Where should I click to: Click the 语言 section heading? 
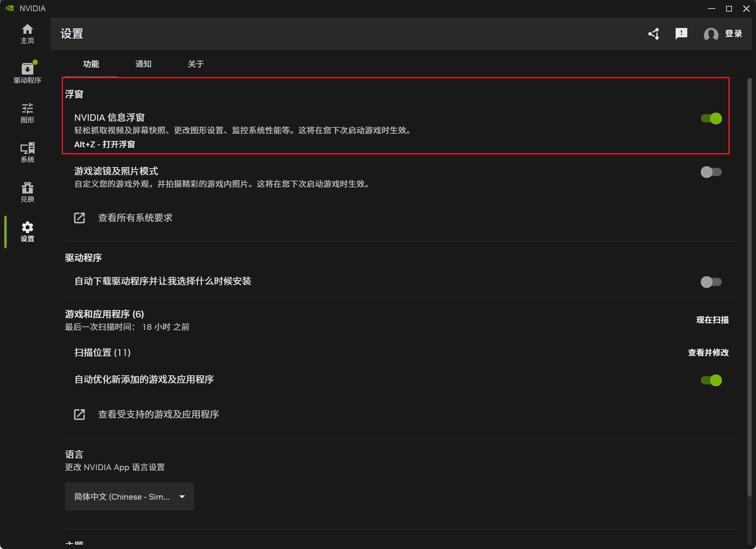(x=74, y=454)
